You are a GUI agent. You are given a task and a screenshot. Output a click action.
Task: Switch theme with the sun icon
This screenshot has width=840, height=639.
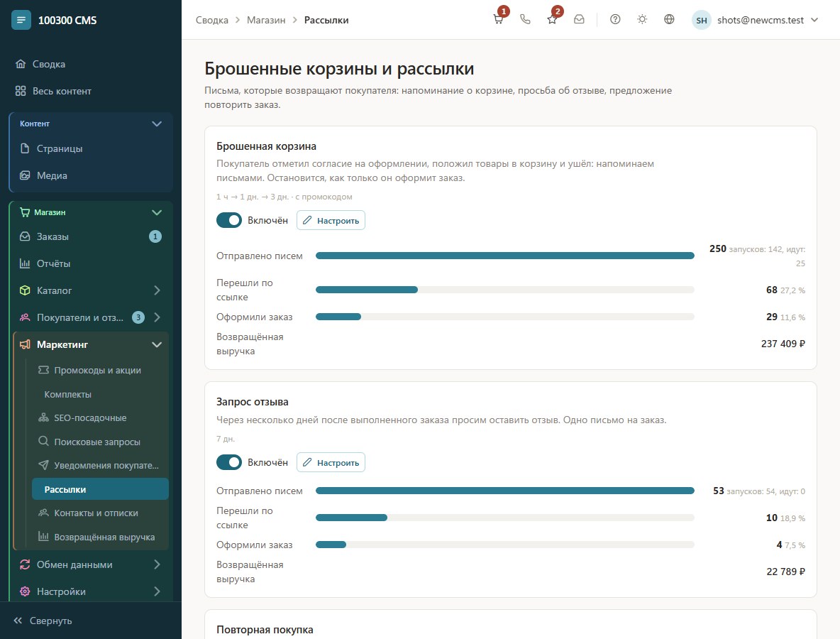642,20
